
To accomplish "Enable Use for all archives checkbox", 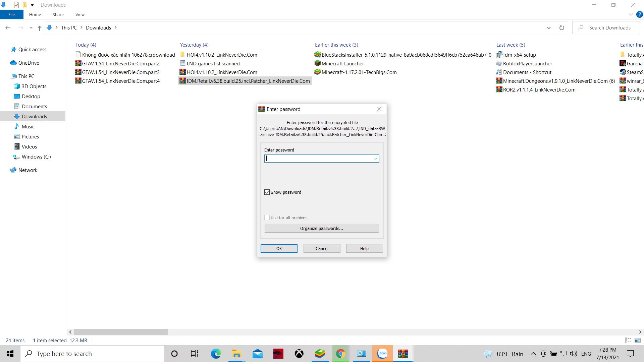I will (267, 217).
